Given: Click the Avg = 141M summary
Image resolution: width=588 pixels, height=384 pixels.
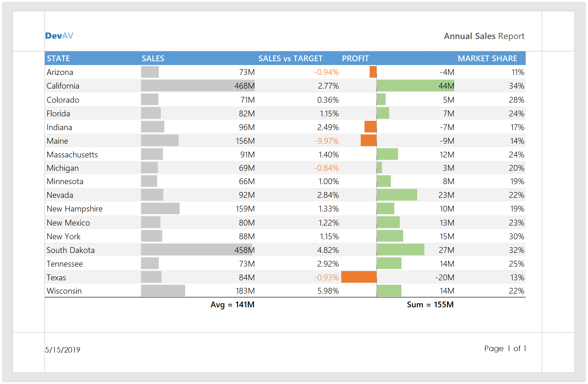Looking at the screenshot, I should (232, 305).
